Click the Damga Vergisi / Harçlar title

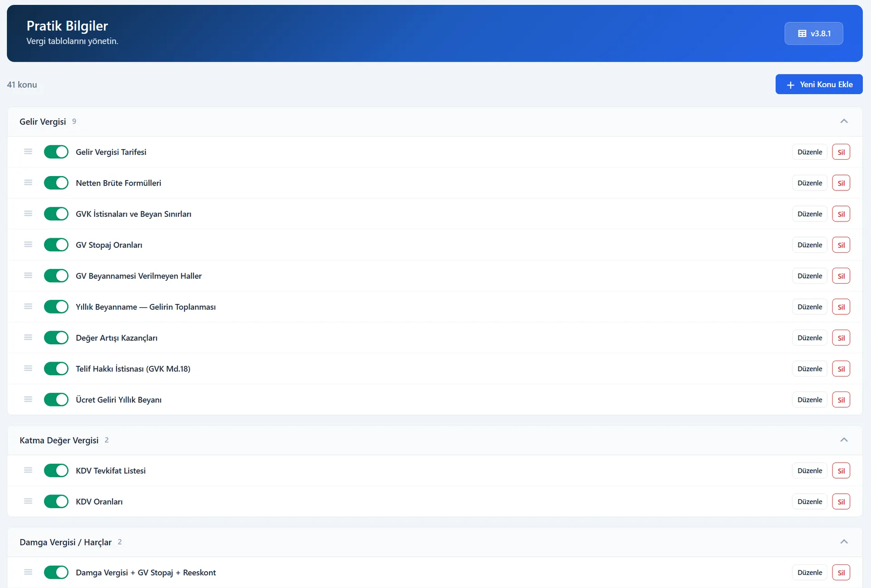(x=65, y=542)
